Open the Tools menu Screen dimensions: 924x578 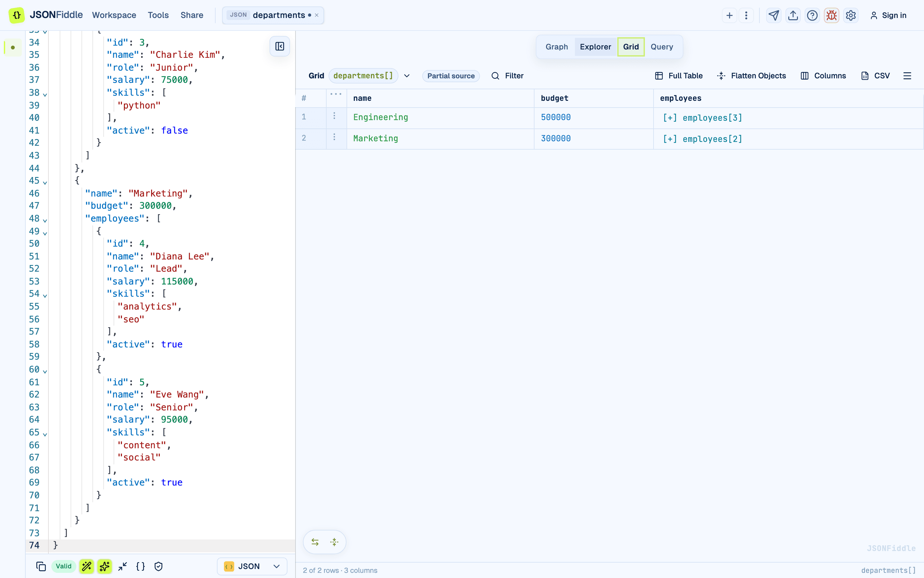pyautogui.click(x=158, y=15)
